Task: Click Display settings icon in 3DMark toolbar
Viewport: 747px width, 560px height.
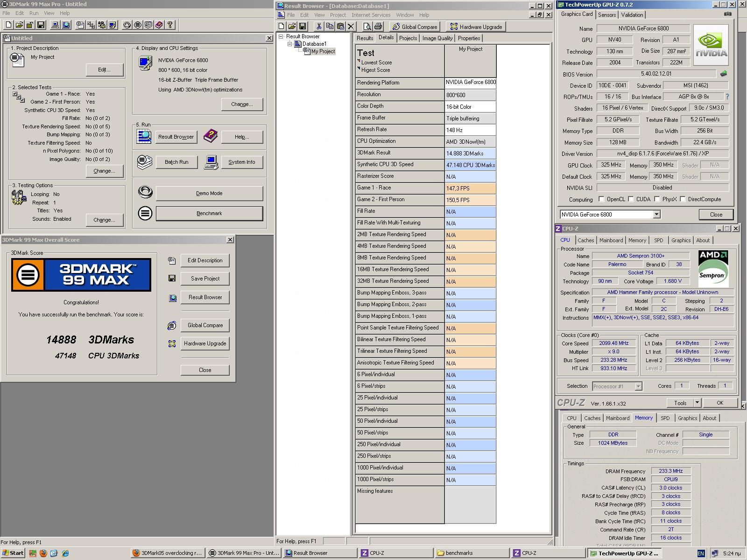Action: pos(113,25)
